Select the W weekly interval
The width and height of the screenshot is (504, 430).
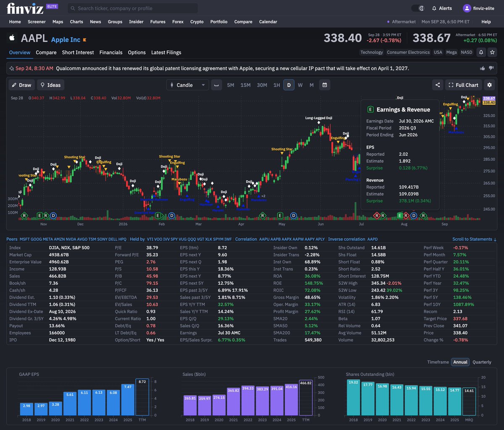(x=300, y=85)
